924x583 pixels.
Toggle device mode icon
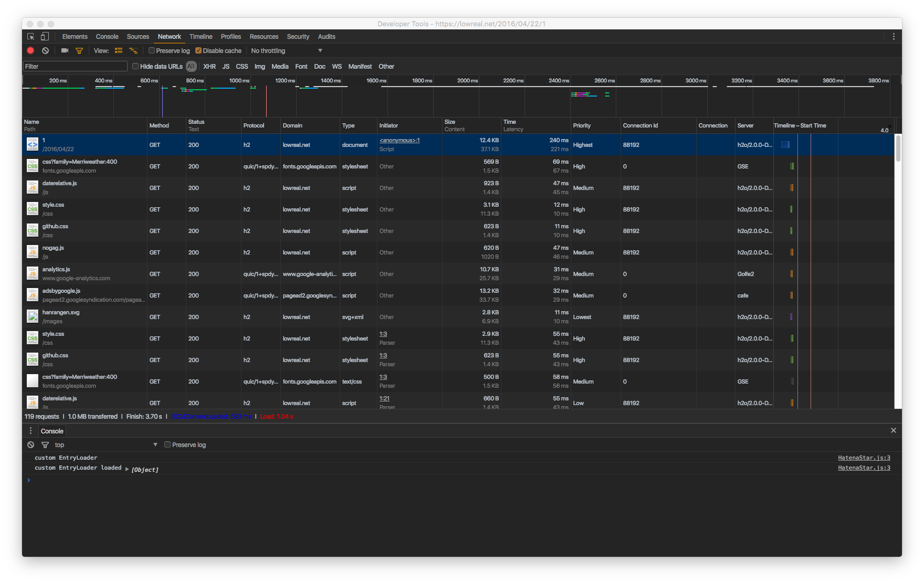(45, 37)
